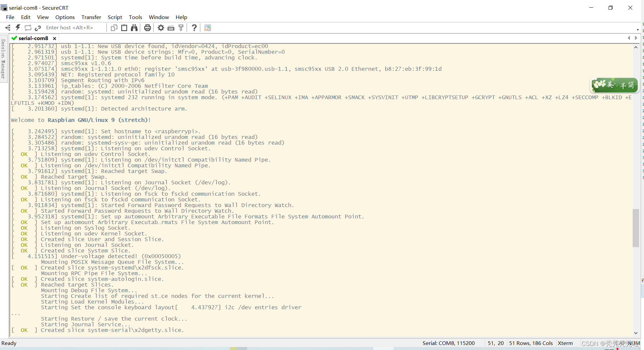
Task: Select the serial-com8 session tab
Action: click(33, 38)
